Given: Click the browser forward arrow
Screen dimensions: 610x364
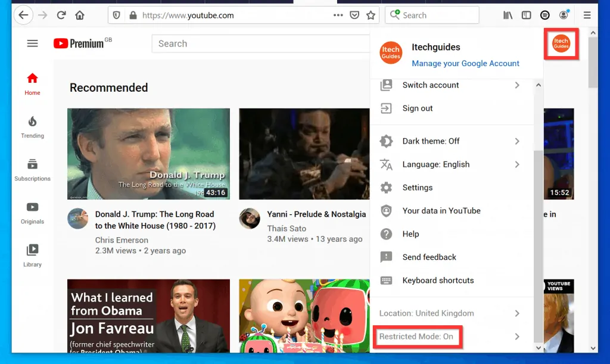Looking at the screenshot, I should (x=43, y=15).
